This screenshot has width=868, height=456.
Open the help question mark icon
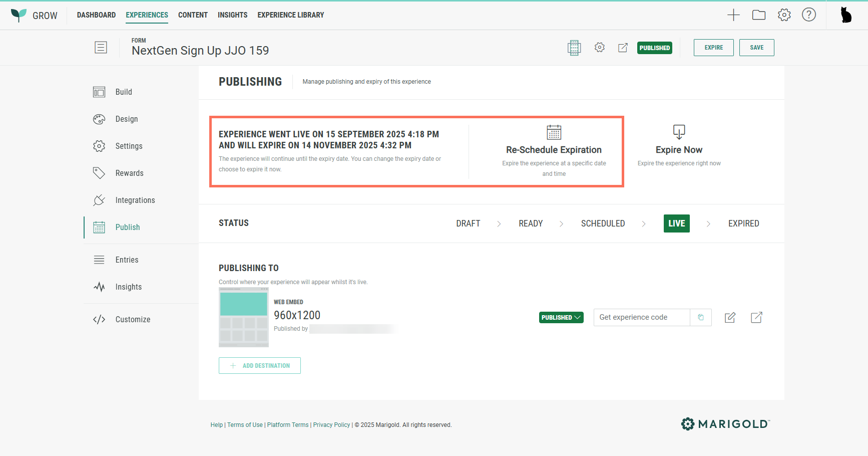(x=808, y=15)
